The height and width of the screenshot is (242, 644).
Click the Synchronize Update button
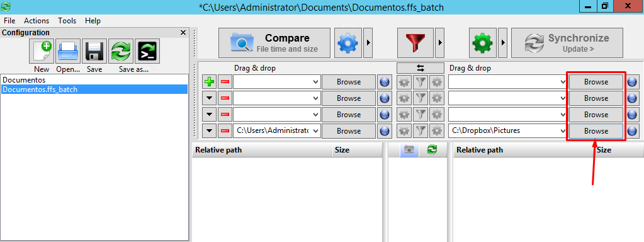(567, 43)
